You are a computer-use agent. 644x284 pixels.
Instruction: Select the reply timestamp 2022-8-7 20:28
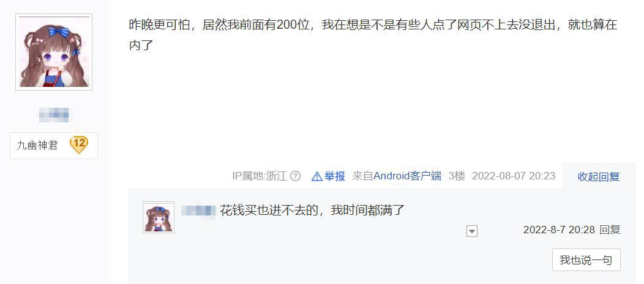(x=559, y=230)
